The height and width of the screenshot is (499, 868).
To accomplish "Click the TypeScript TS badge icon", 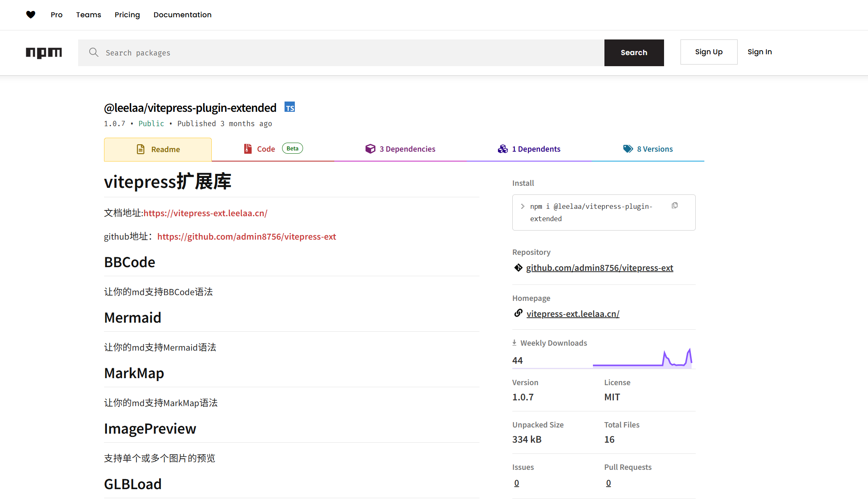I will [x=290, y=107].
